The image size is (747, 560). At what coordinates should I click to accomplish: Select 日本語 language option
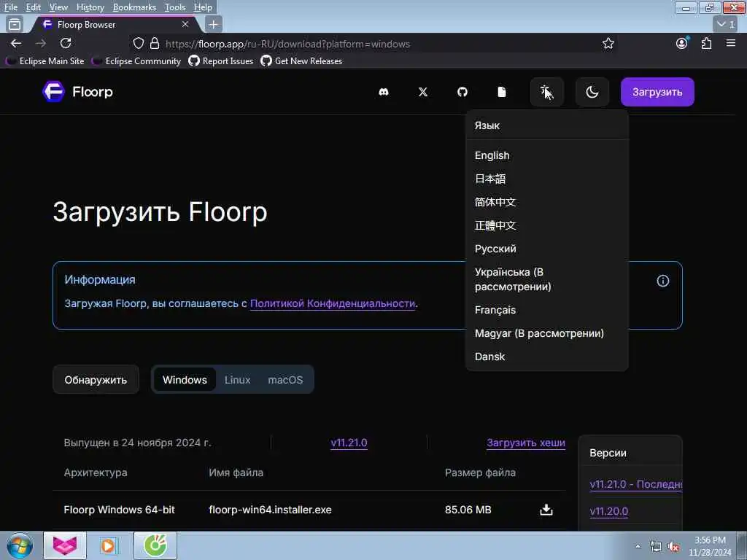490,179
